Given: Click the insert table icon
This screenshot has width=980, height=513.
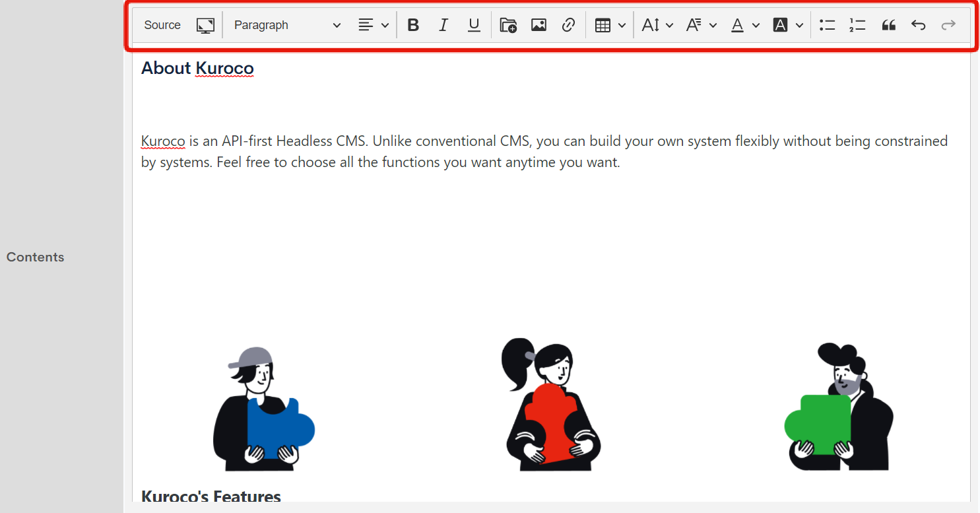Looking at the screenshot, I should tap(603, 25).
